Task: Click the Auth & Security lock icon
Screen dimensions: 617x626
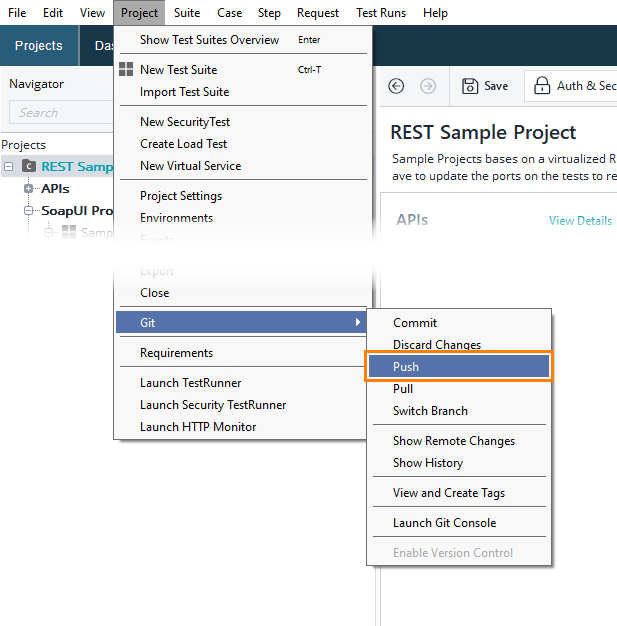Action: tap(542, 85)
